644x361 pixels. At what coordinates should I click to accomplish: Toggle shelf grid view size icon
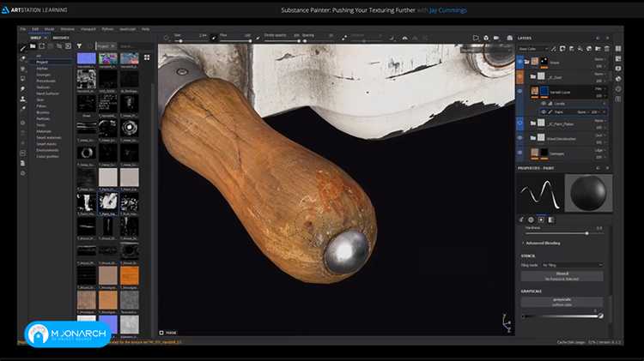click(x=147, y=57)
